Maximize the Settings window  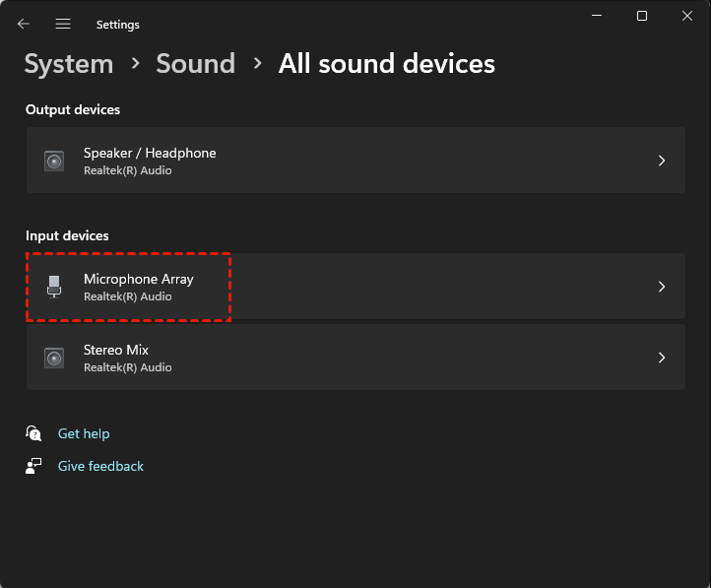[642, 16]
